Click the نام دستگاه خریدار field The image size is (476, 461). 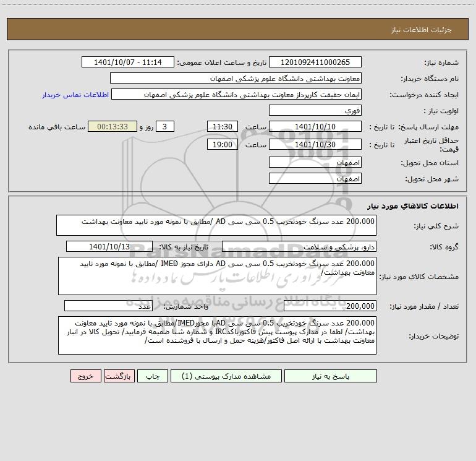(236, 78)
